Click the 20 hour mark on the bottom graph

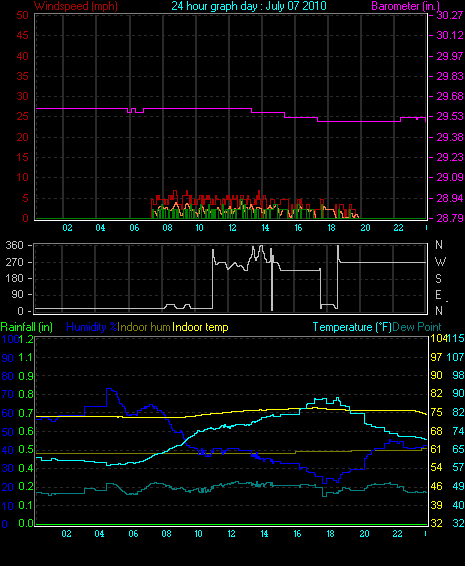click(x=364, y=534)
